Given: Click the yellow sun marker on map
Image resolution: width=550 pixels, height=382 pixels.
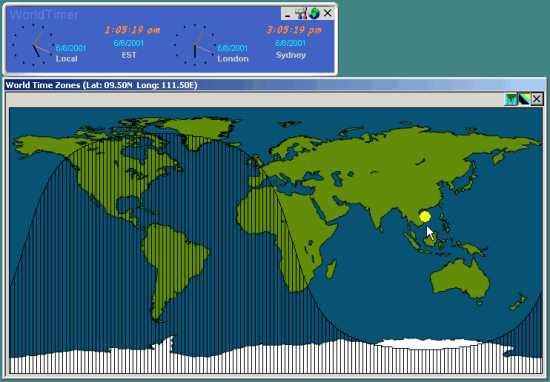Looking at the screenshot, I should (425, 217).
